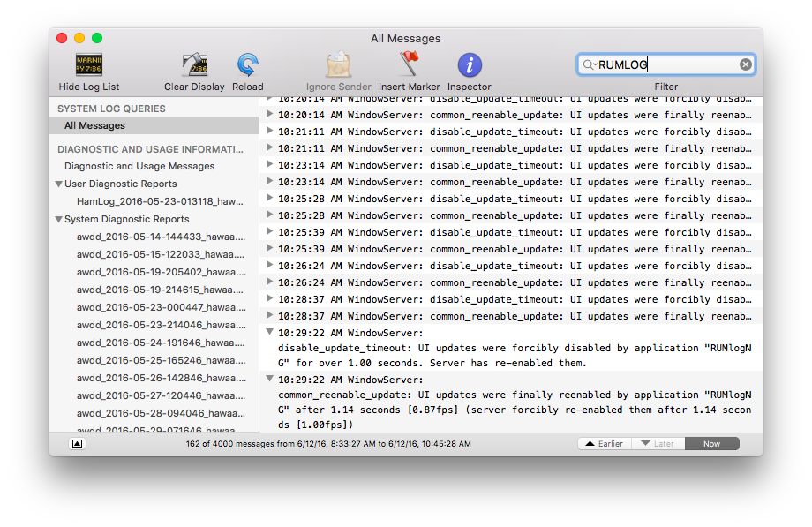This screenshot has height=527, width=812.
Task: Open awdd_2016-05-25-165246 report
Action: click(x=161, y=360)
